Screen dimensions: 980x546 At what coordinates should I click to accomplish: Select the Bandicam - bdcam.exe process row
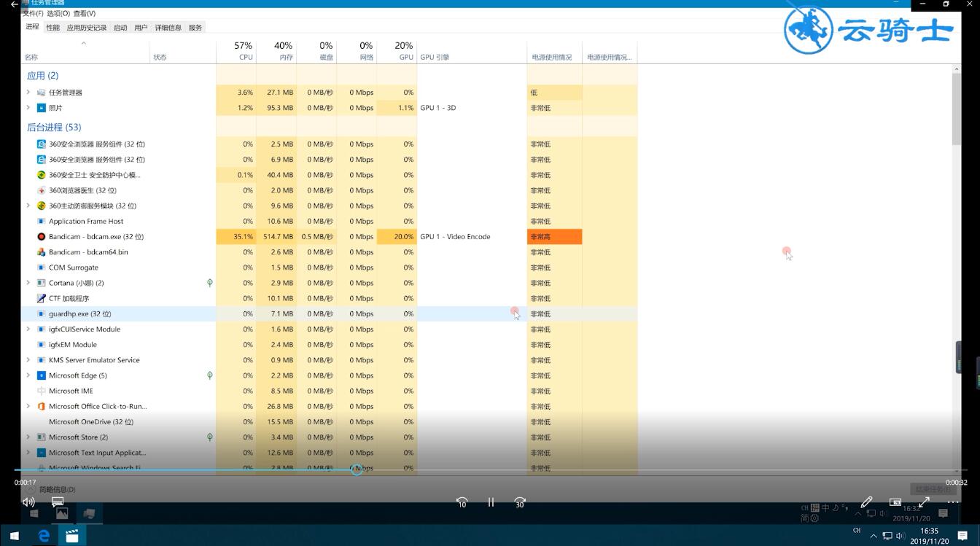(x=329, y=236)
